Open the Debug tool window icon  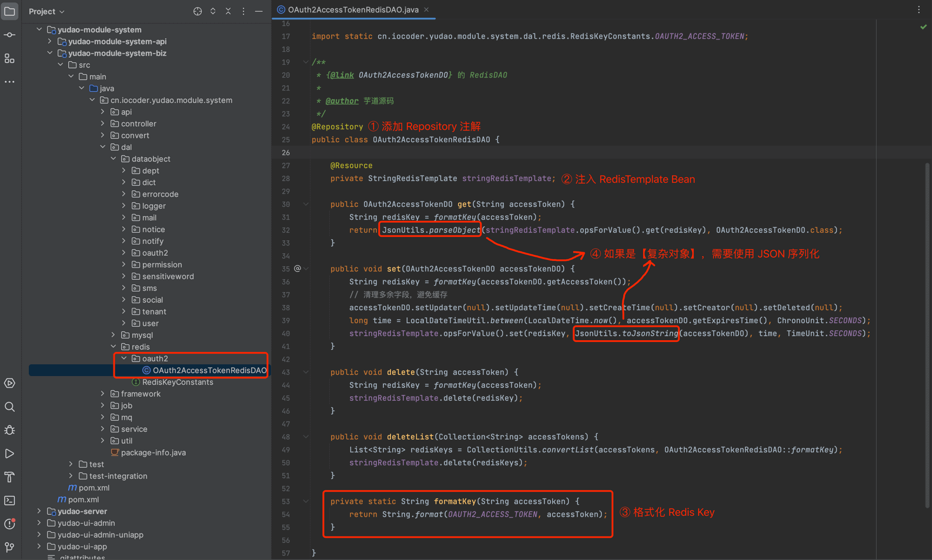point(9,430)
